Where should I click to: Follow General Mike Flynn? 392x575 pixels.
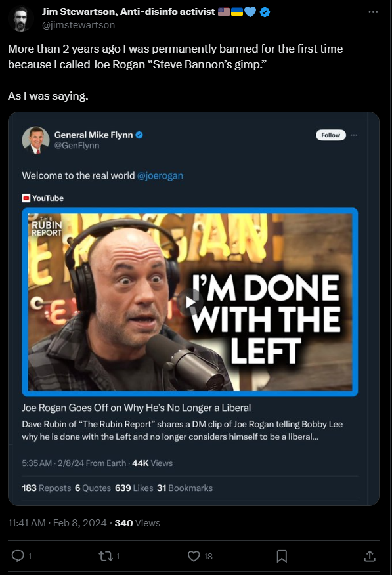coord(331,135)
